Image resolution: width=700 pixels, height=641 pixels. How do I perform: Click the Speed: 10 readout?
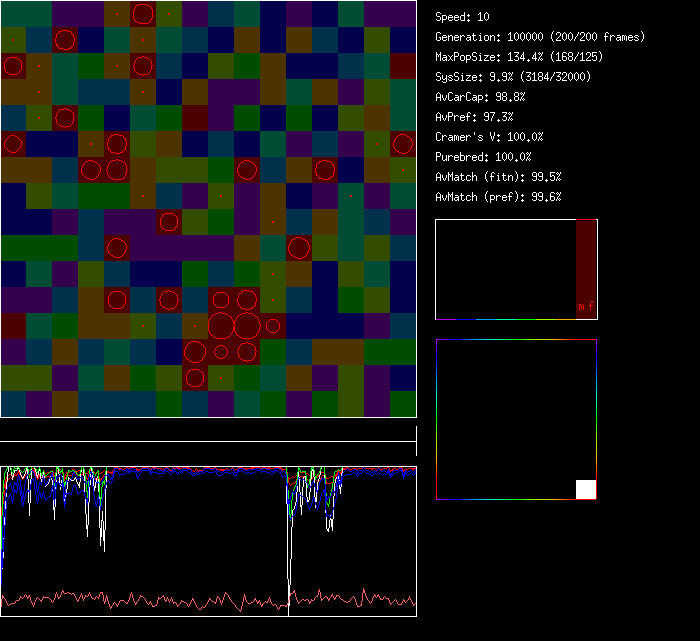tap(462, 17)
